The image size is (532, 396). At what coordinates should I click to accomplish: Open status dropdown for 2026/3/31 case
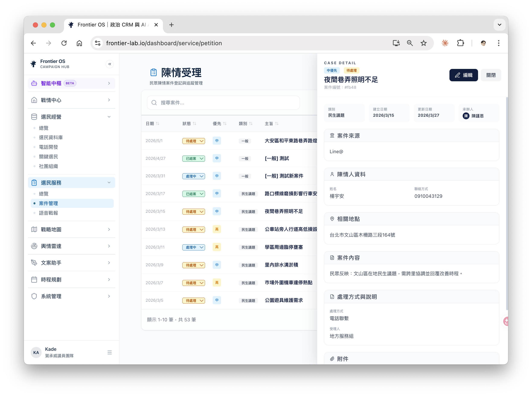pyautogui.click(x=194, y=176)
